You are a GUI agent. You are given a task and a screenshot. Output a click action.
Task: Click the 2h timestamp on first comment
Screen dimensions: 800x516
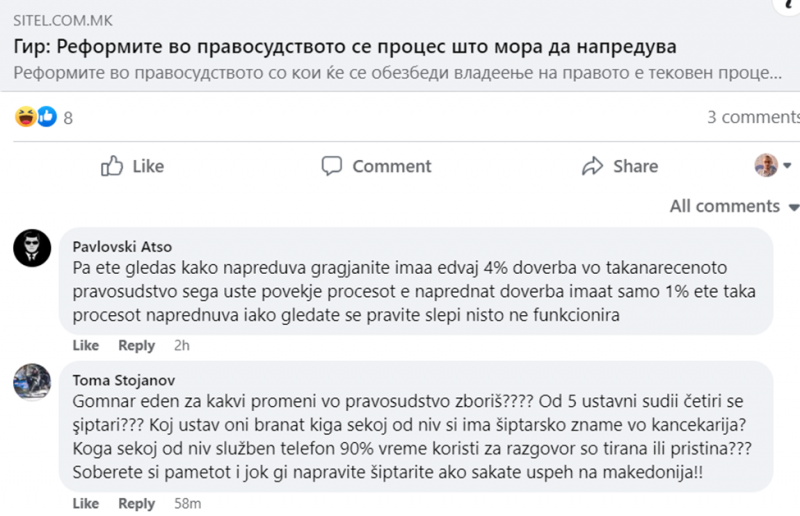182,345
